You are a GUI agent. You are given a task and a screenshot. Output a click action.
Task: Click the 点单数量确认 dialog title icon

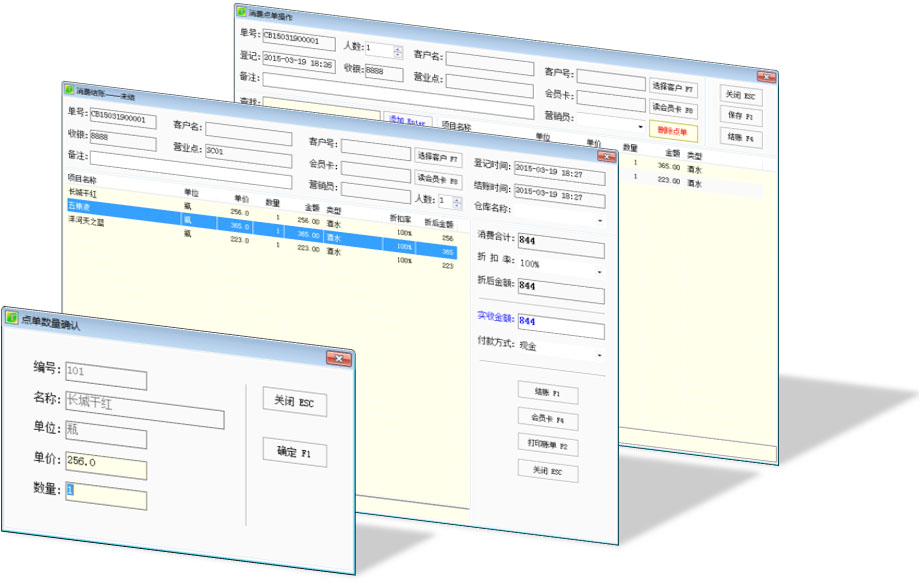pos(12,318)
